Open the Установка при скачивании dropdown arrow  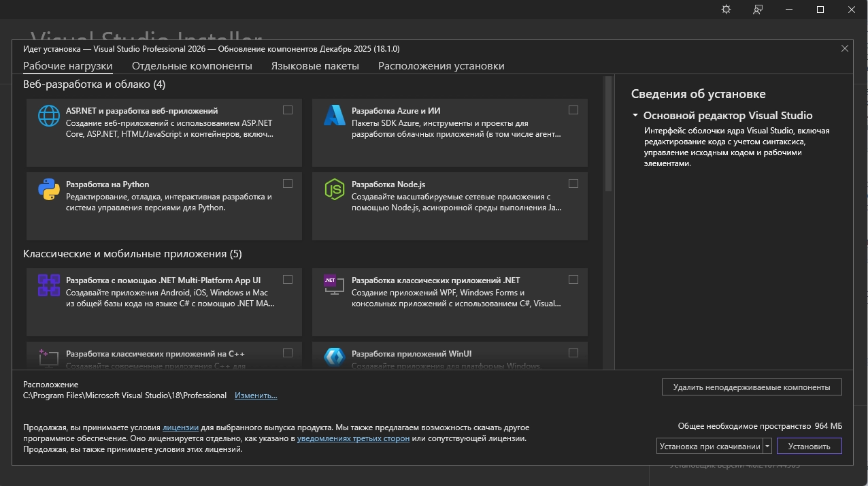[x=767, y=447]
